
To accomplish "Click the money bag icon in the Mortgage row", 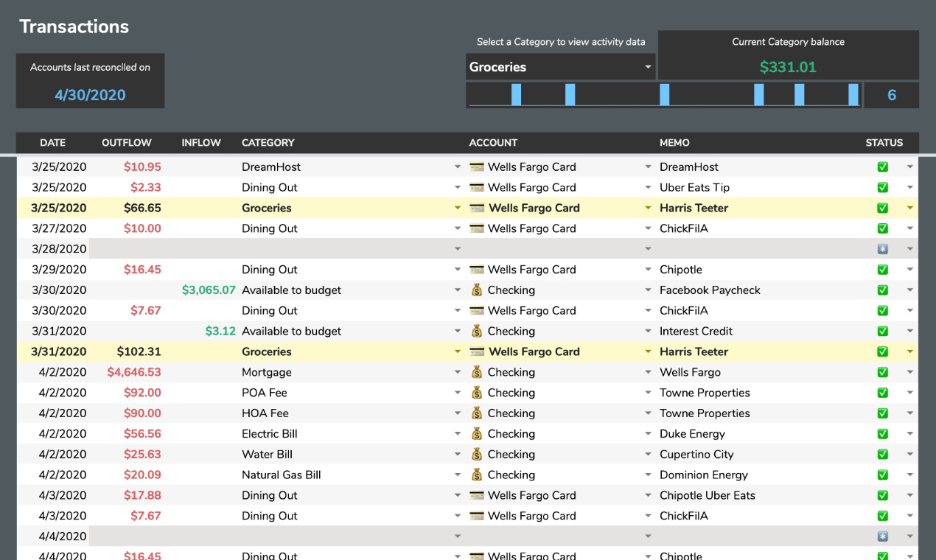I will pos(477,372).
